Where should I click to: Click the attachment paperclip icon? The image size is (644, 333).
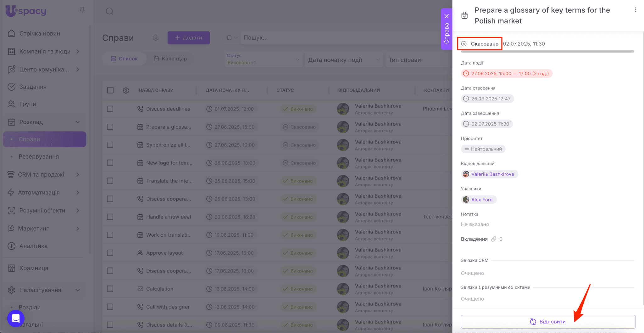(x=494, y=239)
